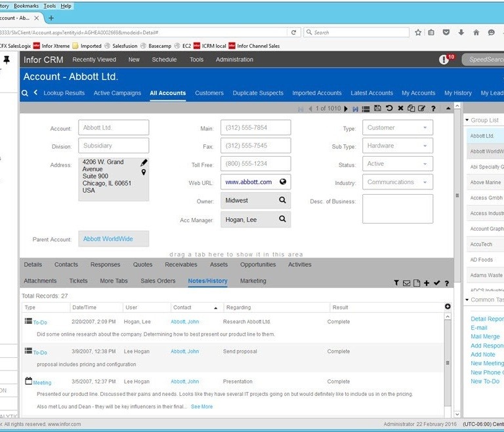
Task: Show address on map pin icon
Action: [144, 172]
